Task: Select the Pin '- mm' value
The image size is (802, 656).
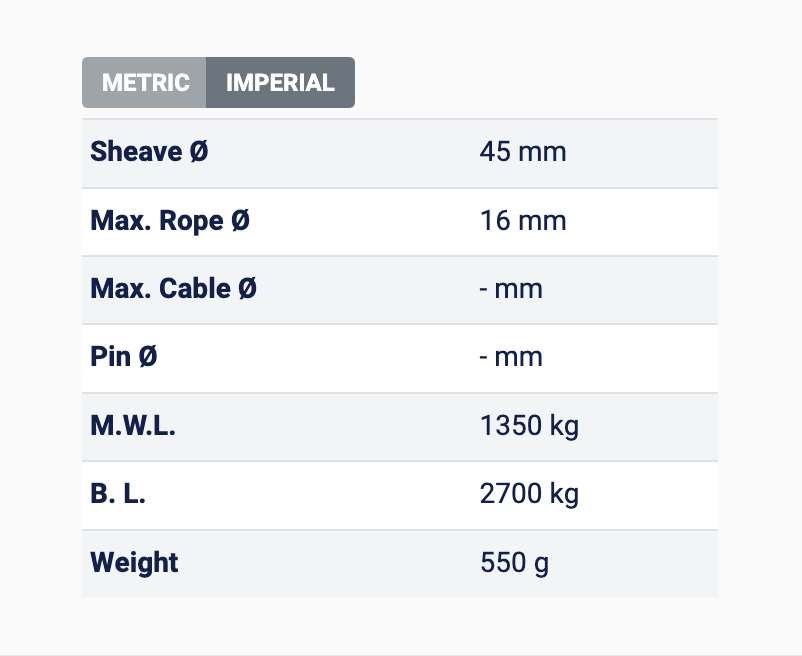Action: tap(511, 357)
